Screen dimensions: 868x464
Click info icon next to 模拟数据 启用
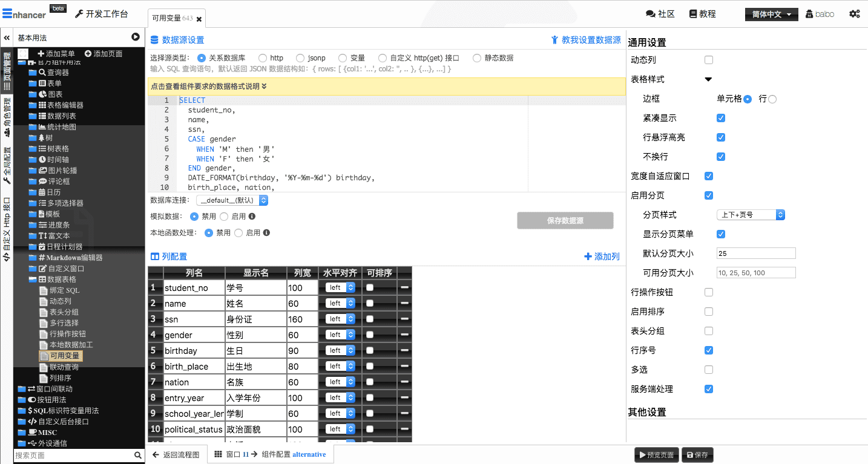(252, 216)
